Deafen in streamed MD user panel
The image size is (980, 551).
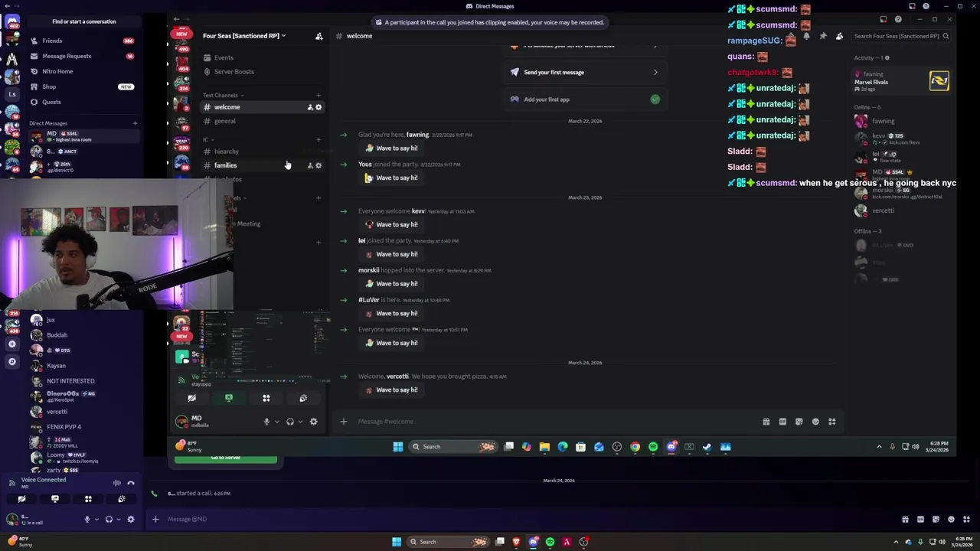click(290, 422)
